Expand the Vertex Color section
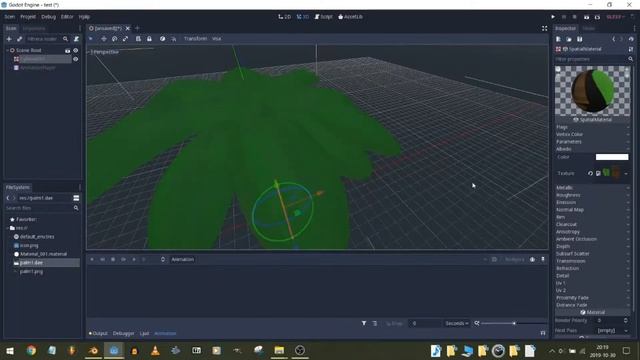 (592, 134)
